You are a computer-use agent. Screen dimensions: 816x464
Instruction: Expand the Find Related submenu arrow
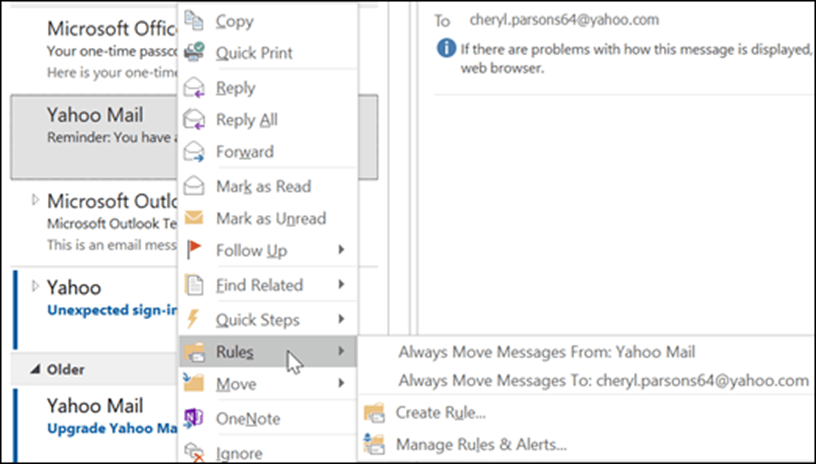tap(341, 284)
